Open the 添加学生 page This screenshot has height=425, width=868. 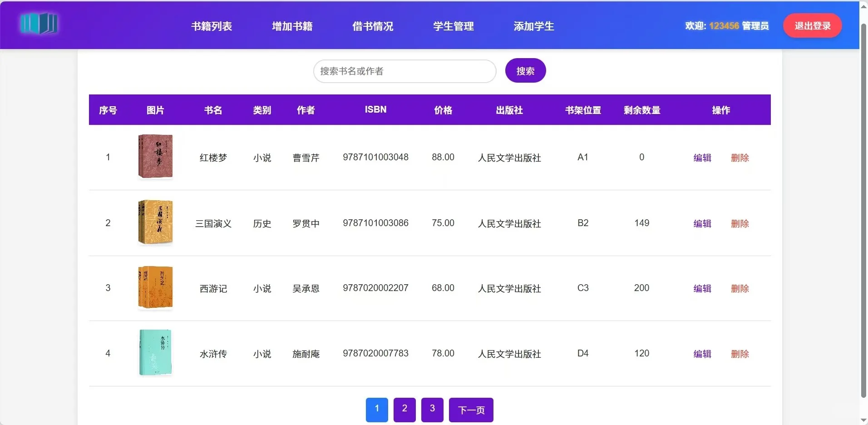533,26
